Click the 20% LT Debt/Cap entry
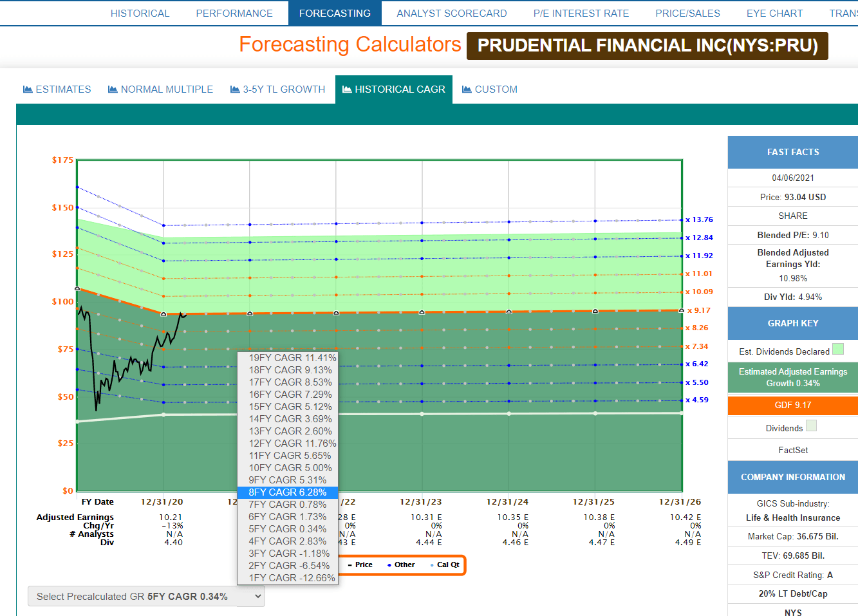Viewport: 858px width, 616px height. (x=793, y=594)
